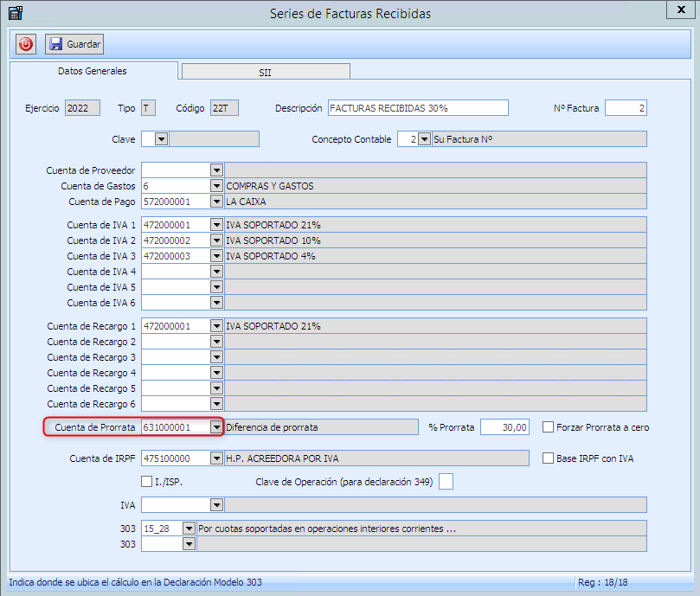Open the Concepto Contable dropdown arrow
This screenshot has height=596, width=700.
point(424,139)
